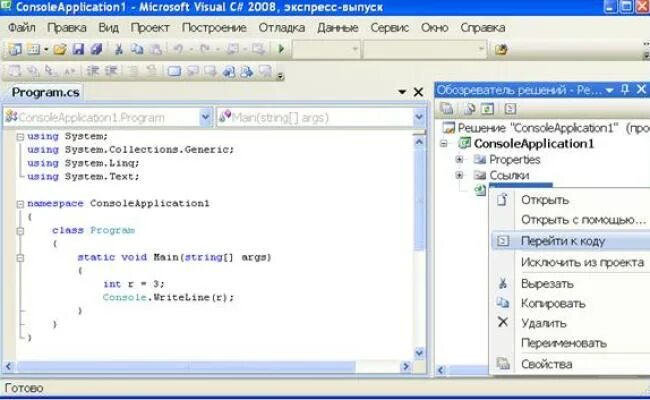Viewport: 650px width, 400px height.
Task: Collapse the using directives block
Action: pyautogui.click(x=20, y=136)
